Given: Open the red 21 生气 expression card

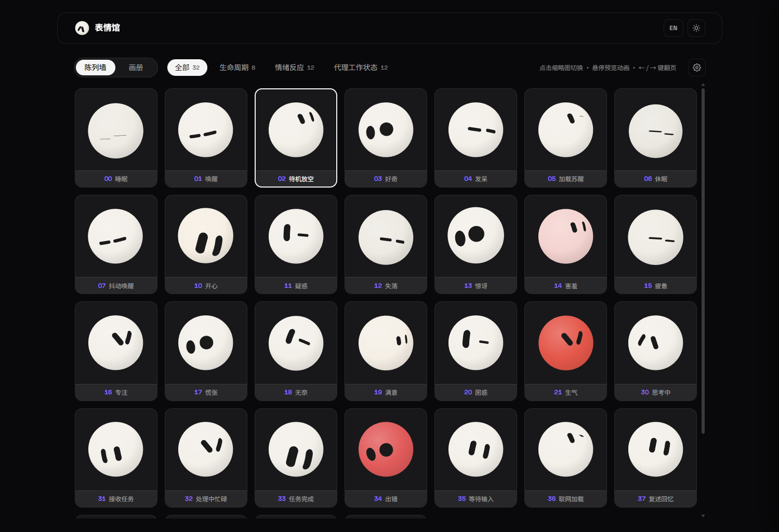Looking at the screenshot, I should coord(565,351).
